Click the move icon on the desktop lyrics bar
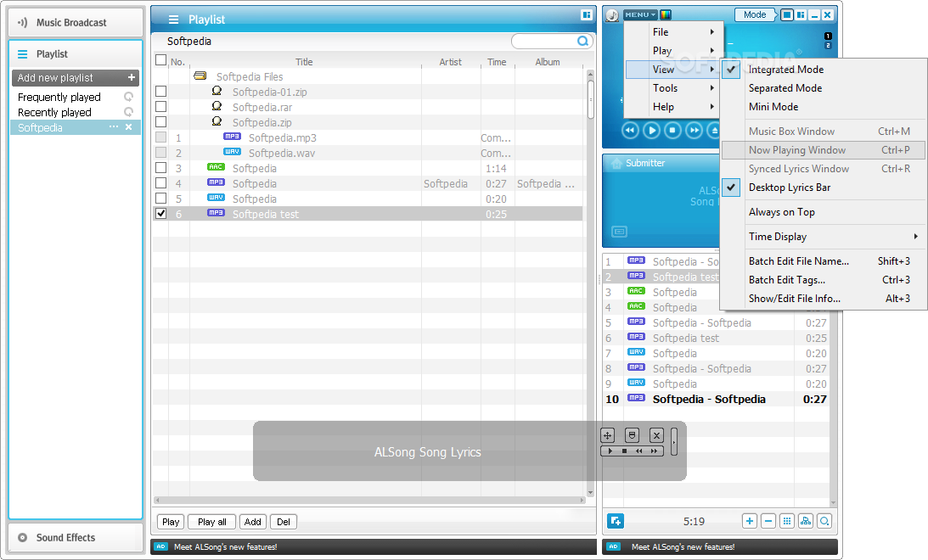This screenshot has width=928, height=560. pos(607,436)
